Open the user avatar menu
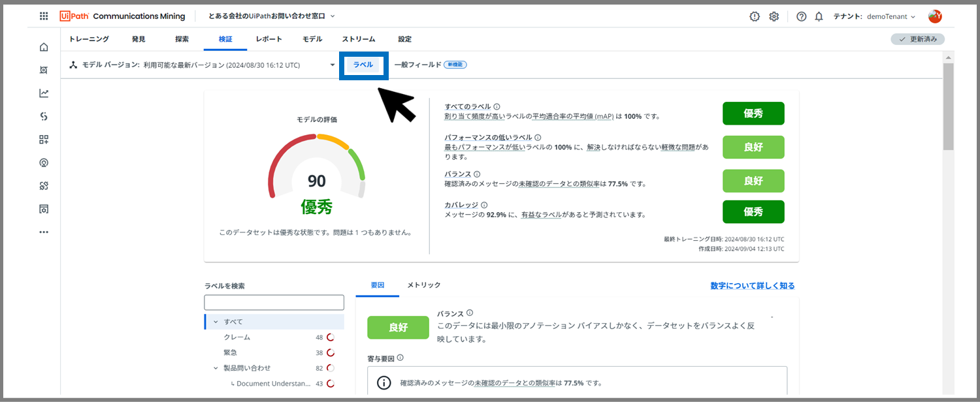The height and width of the screenshot is (402, 980). coord(935,16)
